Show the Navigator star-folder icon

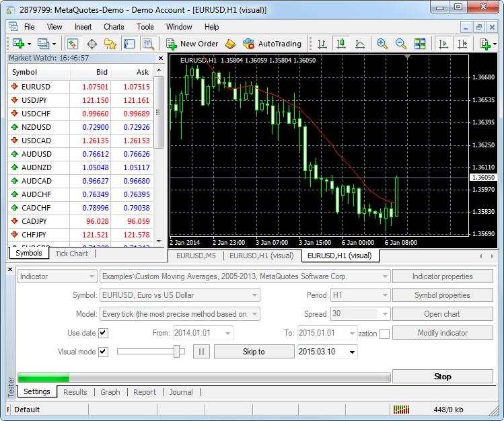tap(110, 44)
